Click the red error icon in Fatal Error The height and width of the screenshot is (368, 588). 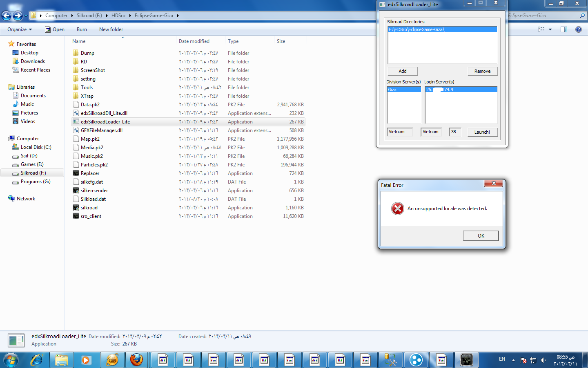397,209
